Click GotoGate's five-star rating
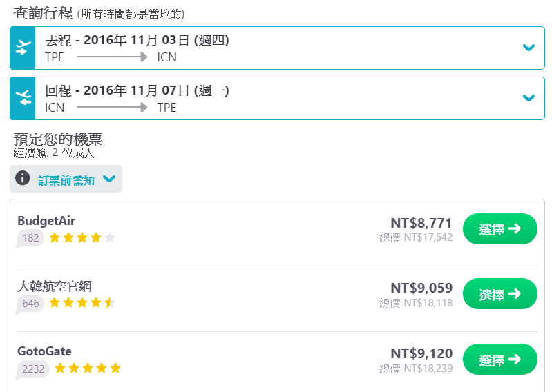Image resolution: width=552 pixels, height=392 pixels. [x=88, y=369]
